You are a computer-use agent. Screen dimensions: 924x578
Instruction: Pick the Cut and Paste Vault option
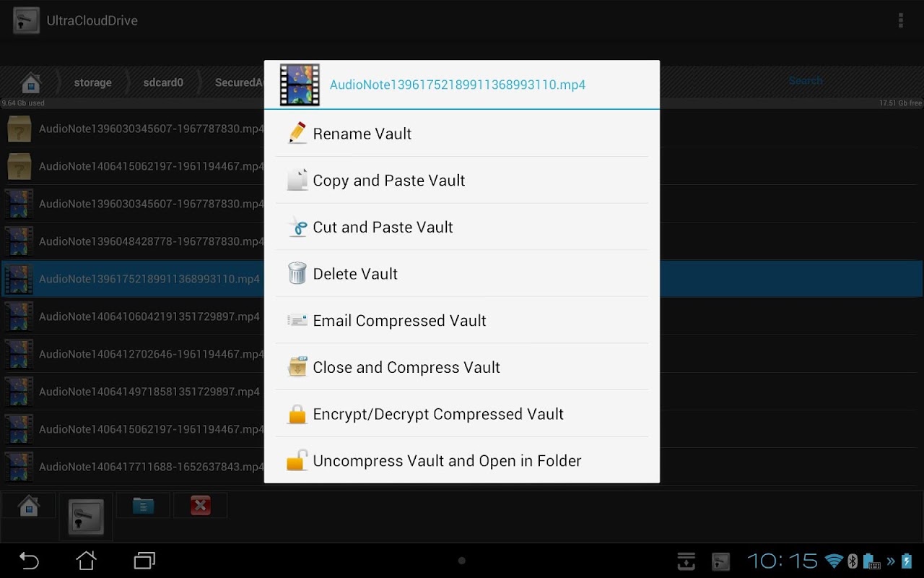[x=462, y=227]
